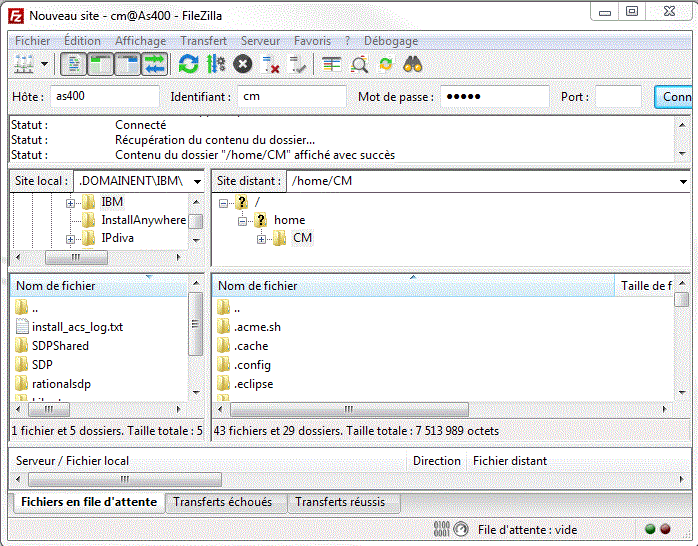Click the binoculars file search icon
Viewport: 698px width, 546px height.
pos(413,64)
